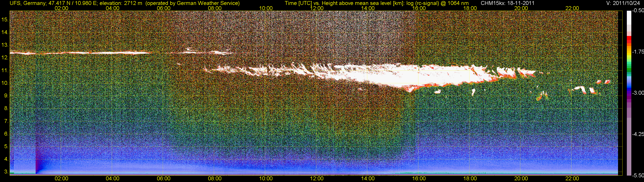Click the "-3.00" color scale value
Screen dimensions: 644x182
coord(638,93)
